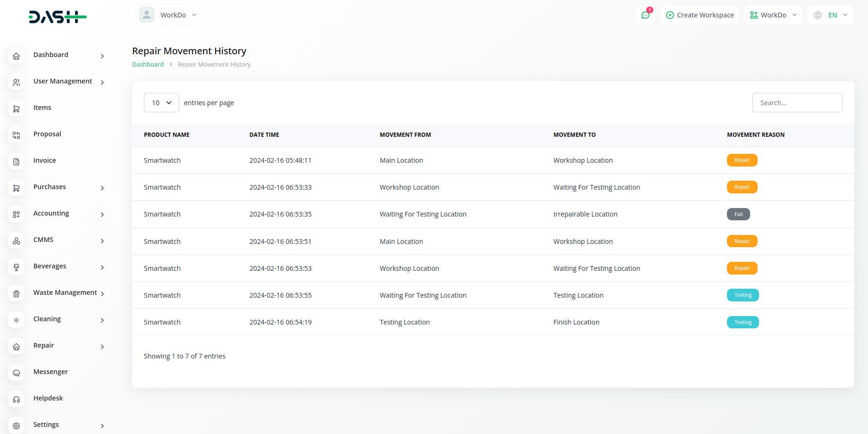868x434 pixels.
Task: Open the EN language dropdown
Action: (831, 15)
